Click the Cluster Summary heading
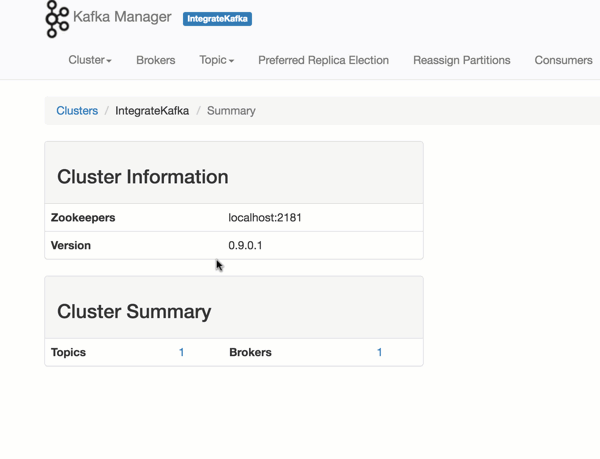 (134, 312)
